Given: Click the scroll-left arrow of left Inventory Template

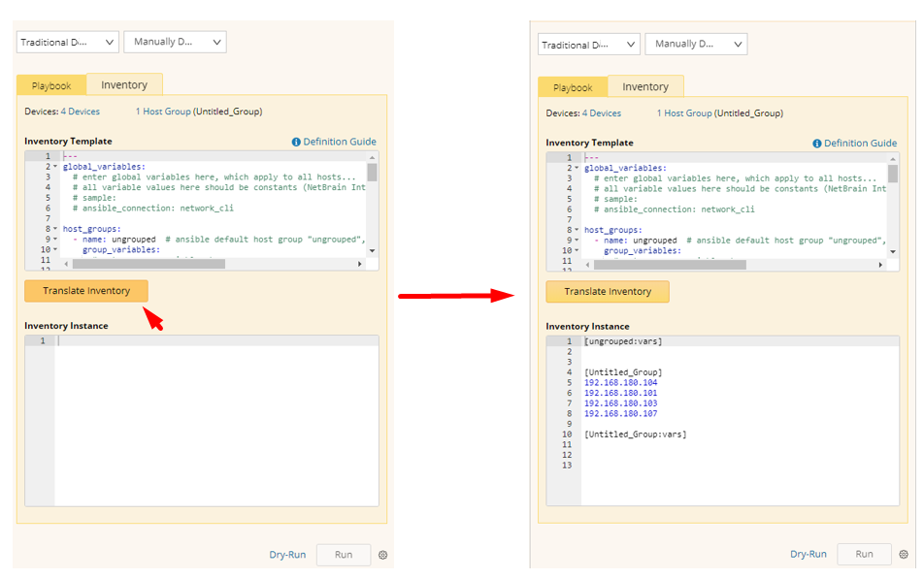Looking at the screenshot, I should (x=66, y=264).
